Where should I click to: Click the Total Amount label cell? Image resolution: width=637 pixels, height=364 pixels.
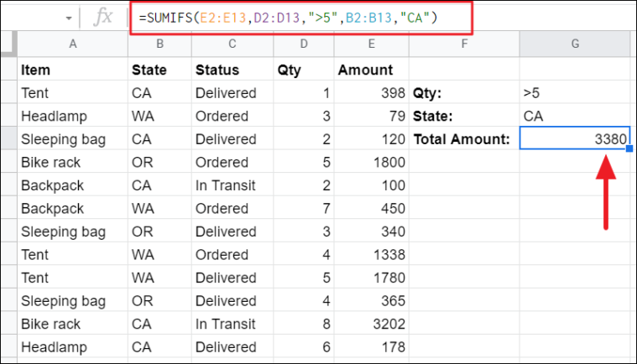463,139
